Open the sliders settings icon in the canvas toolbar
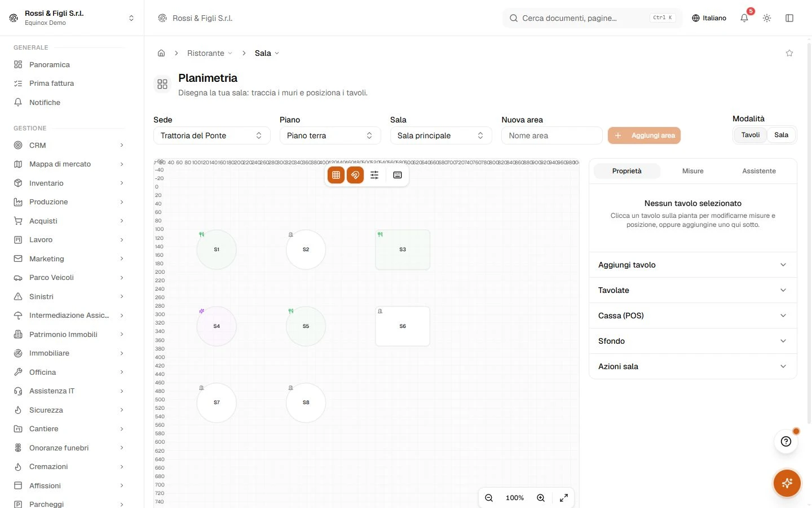This screenshot has height=508, width=812. click(x=374, y=175)
